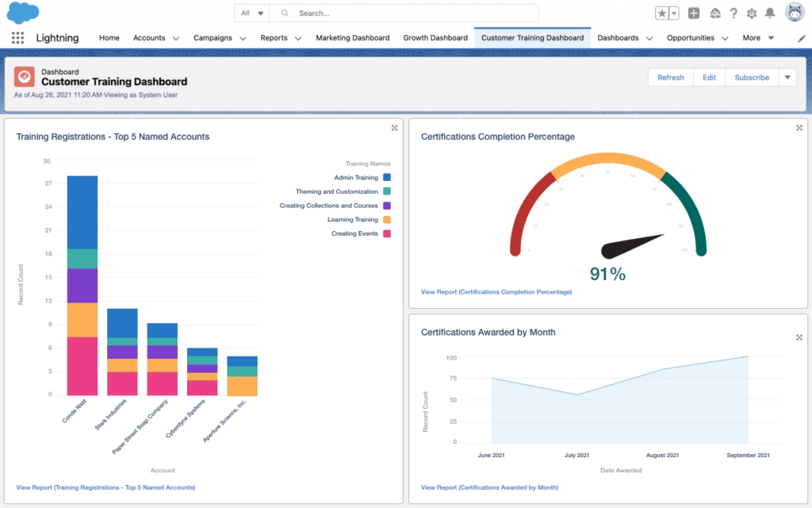Viewport: 812px width, 508px height.
Task: Click the Refresh button
Action: [x=671, y=77]
